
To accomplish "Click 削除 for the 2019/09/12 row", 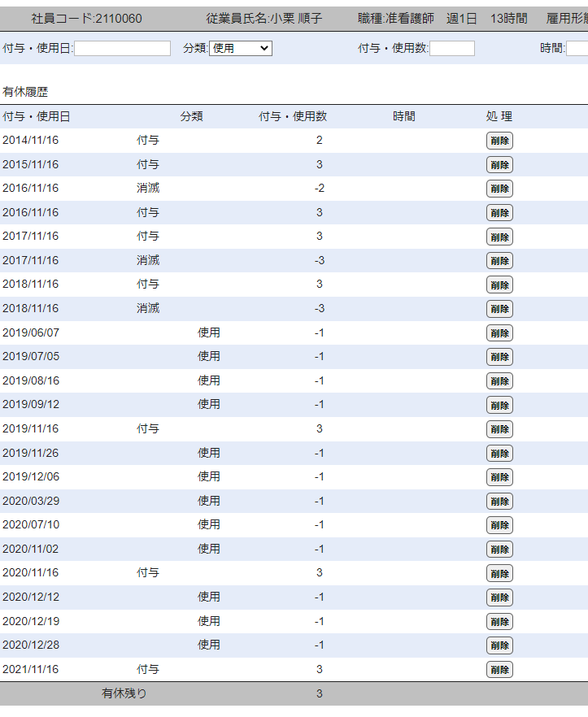I will (499, 405).
